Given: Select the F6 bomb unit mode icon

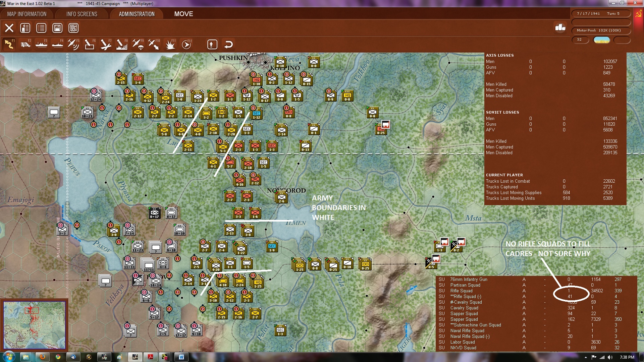Looking at the screenshot, I should click(x=90, y=44).
